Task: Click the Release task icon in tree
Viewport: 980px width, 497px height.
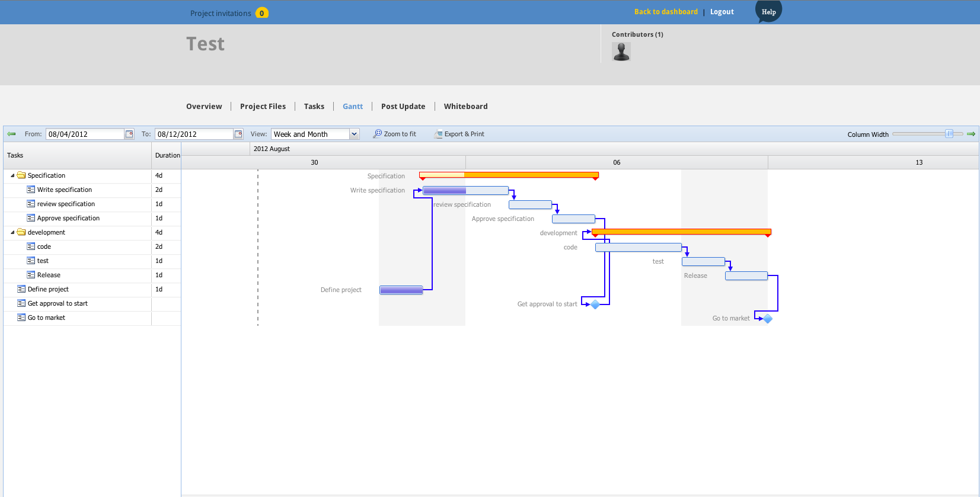Action: [x=31, y=275]
